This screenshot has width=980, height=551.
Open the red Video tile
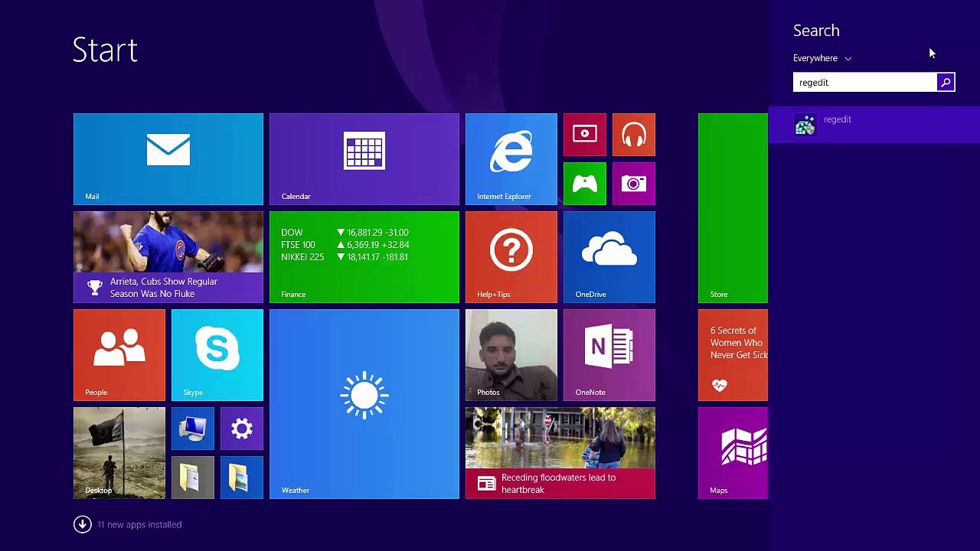(585, 135)
